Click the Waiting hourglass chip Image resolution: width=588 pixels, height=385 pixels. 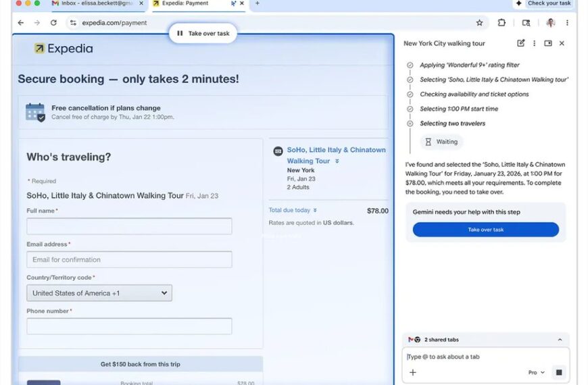(x=441, y=142)
